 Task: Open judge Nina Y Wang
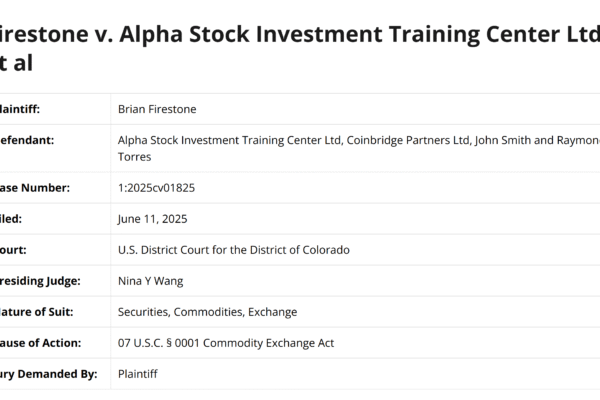coord(150,280)
